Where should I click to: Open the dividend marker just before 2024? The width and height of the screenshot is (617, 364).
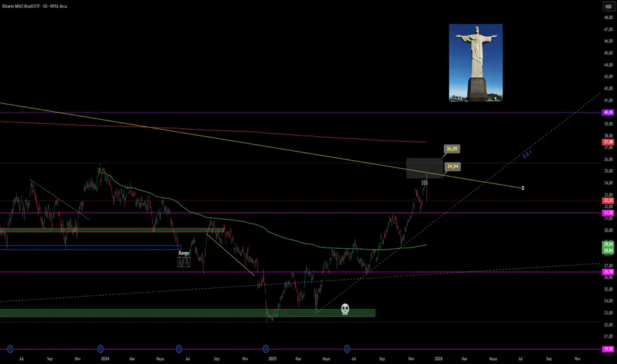point(101,349)
